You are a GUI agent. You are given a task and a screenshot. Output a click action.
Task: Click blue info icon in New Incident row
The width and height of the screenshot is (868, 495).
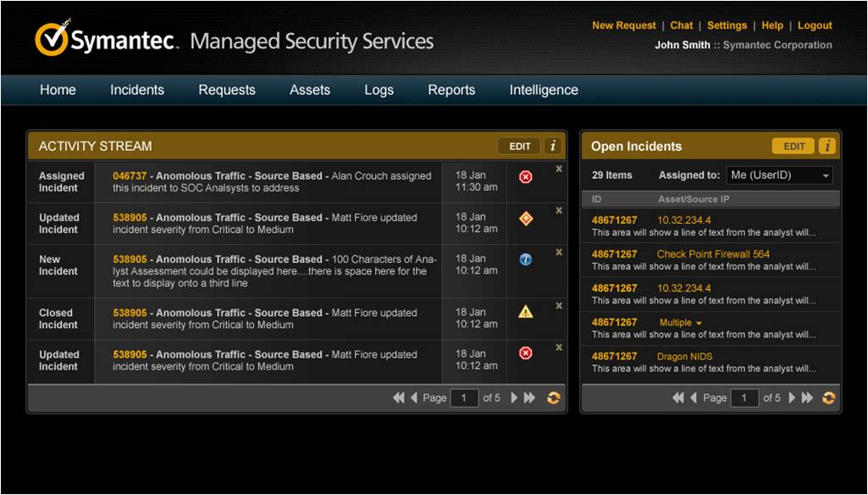[x=525, y=259]
